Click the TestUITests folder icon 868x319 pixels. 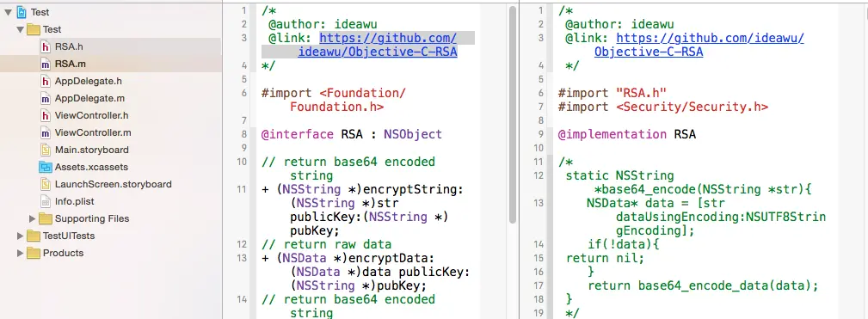tap(34, 236)
